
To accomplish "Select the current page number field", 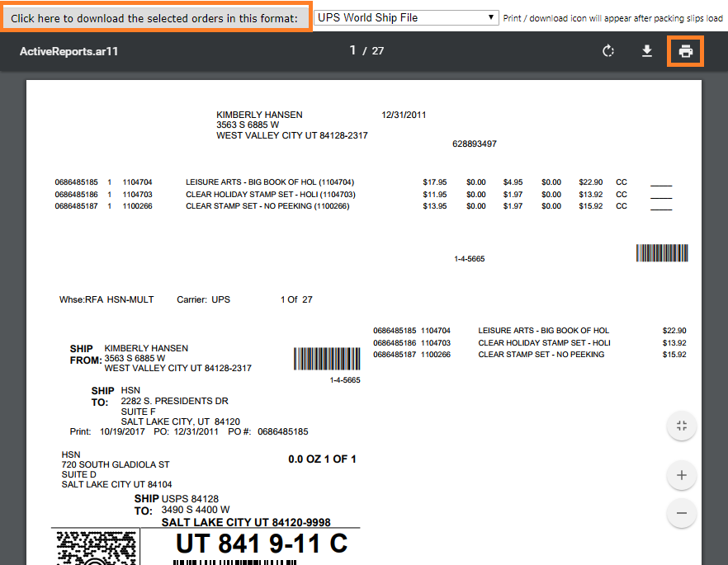I will (x=353, y=50).
